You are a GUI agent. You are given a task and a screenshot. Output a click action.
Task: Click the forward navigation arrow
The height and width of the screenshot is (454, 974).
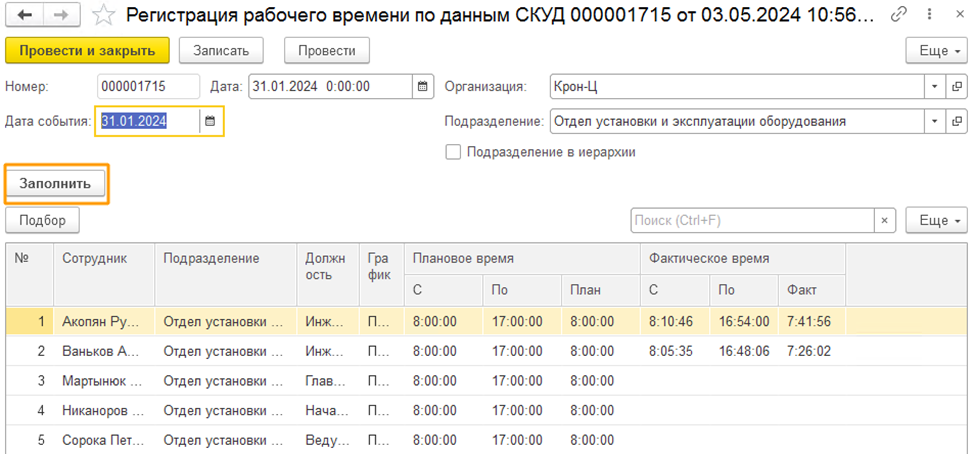(x=61, y=16)
